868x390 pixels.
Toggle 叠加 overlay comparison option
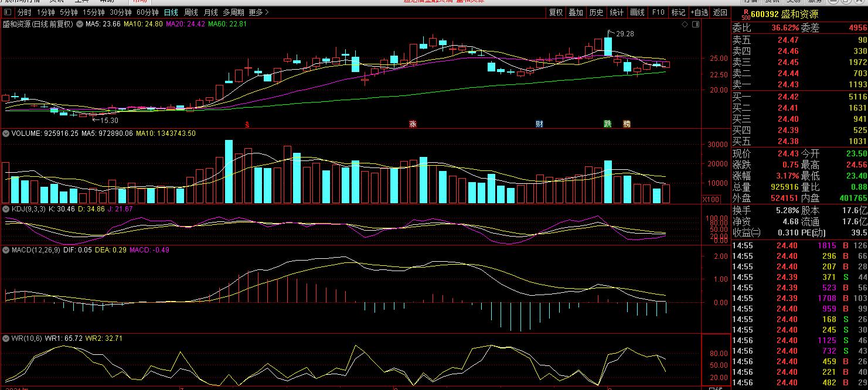click(x=576, y=12)
